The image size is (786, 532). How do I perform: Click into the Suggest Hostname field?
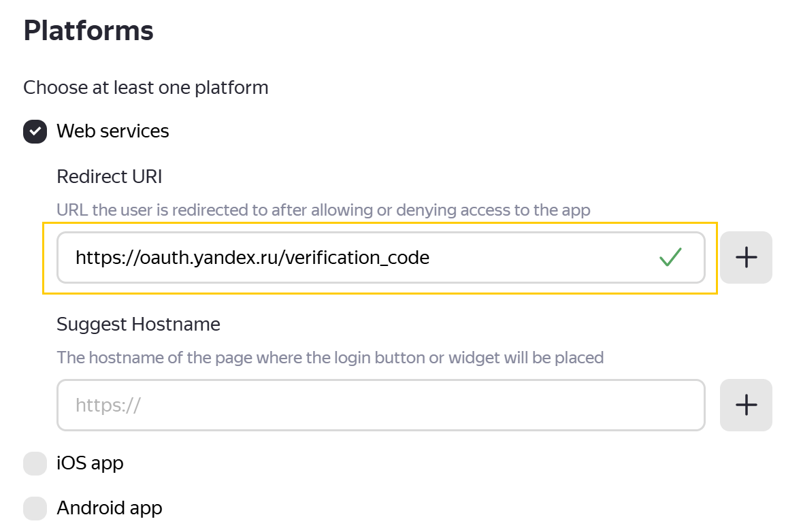[381, 405]
